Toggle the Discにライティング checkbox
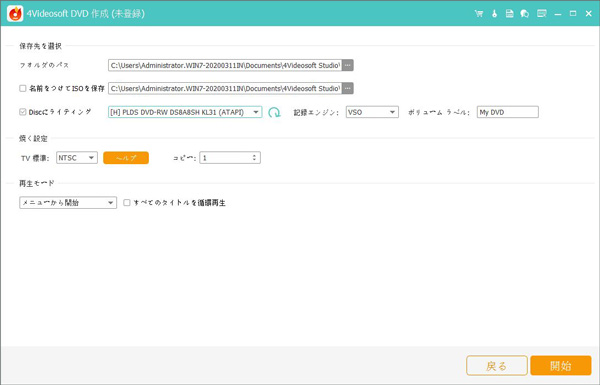Viewport: 600px width, 385px height. [x=23, y=112]
